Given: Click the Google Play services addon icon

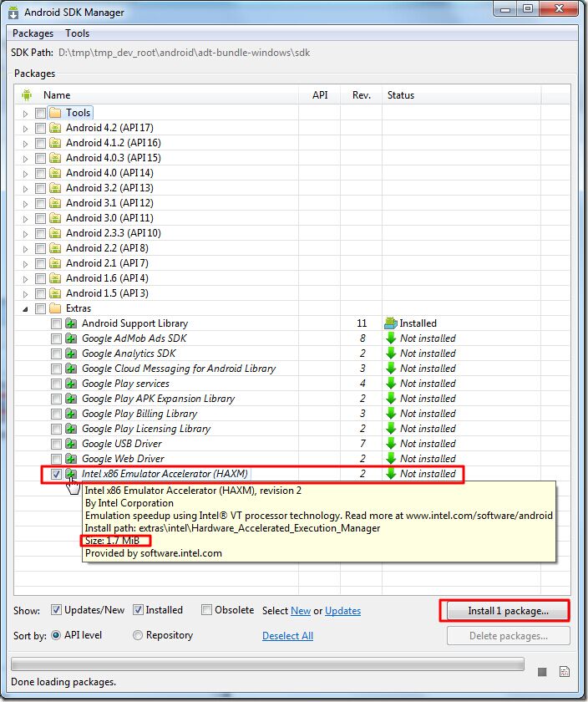Looking at the screenshot, I should (x=71, y=384).
